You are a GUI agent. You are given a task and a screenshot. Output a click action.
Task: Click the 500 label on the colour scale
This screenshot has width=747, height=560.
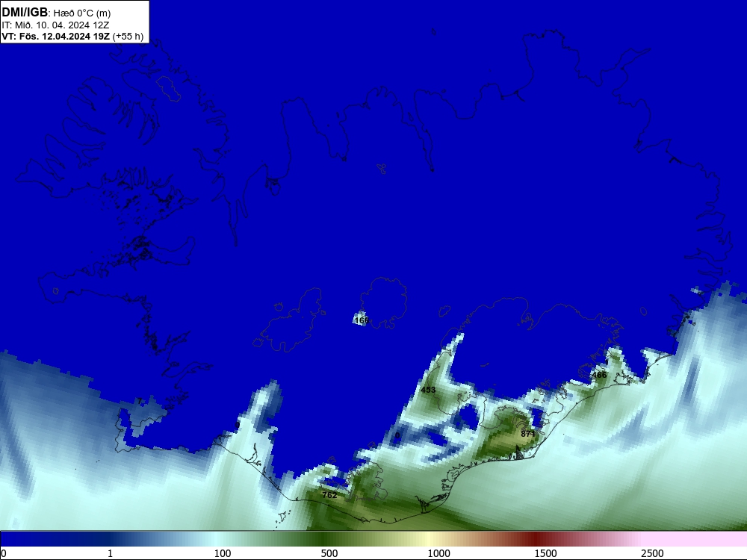[329, 553]
